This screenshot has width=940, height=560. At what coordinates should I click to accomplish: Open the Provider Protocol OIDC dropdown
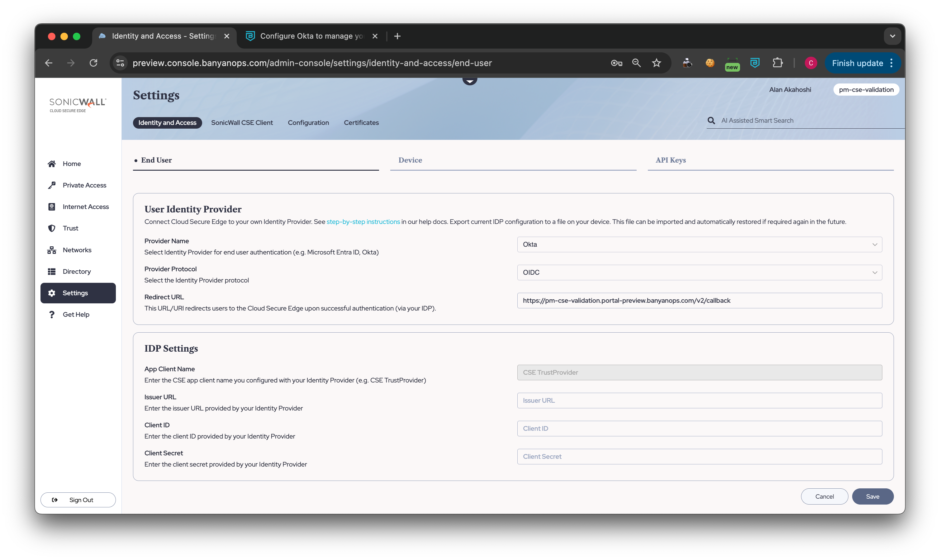click(x=699, y=273)
